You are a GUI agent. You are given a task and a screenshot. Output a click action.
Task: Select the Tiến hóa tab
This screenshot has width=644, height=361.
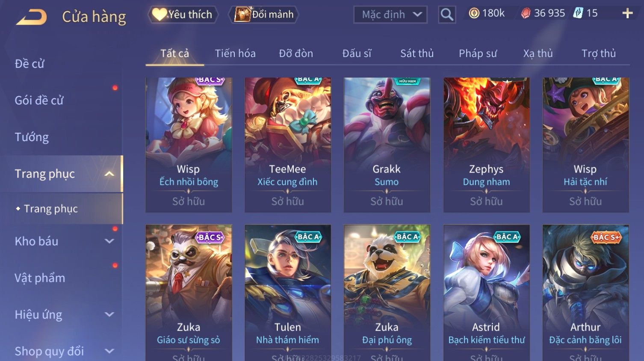pos(235,53)
